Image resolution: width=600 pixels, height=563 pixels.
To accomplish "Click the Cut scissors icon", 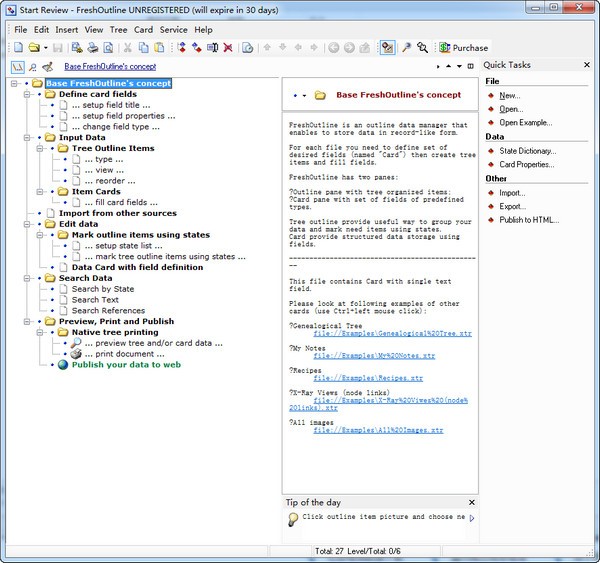I will [128, 47].
